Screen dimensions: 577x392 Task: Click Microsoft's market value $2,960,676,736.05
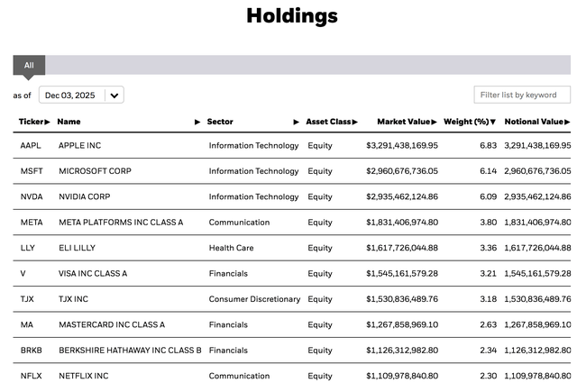pyautogui.click(x=402, y=171)
